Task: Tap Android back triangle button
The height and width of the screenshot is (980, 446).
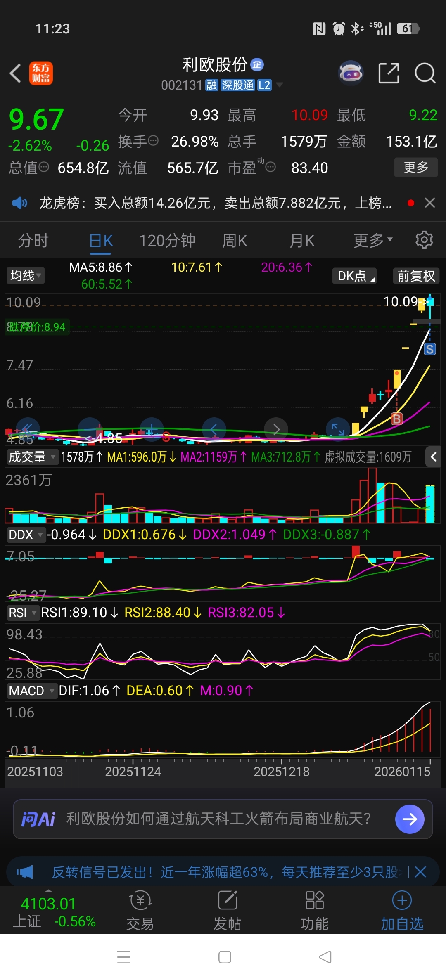Action: click(325, 957)
